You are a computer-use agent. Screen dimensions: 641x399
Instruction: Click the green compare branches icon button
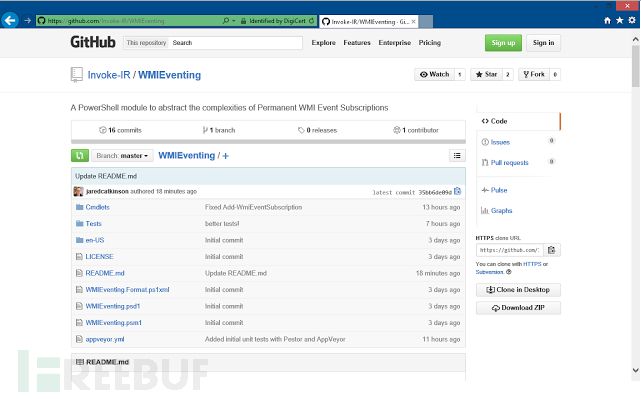(x=80, y=155)
